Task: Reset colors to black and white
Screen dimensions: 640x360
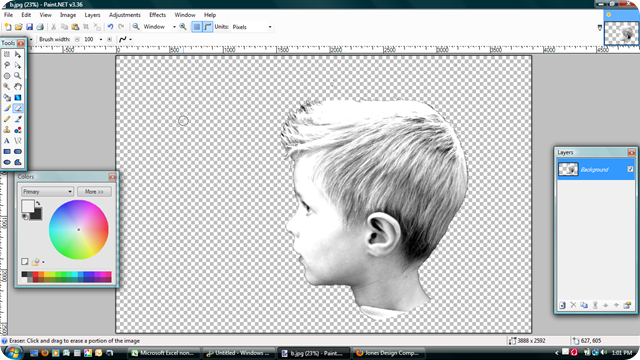Action: pyautogui.click(x=25, y=216)
